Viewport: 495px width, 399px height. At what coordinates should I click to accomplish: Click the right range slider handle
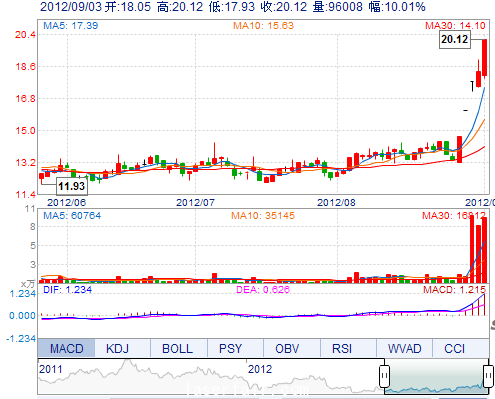pos(488,376)
